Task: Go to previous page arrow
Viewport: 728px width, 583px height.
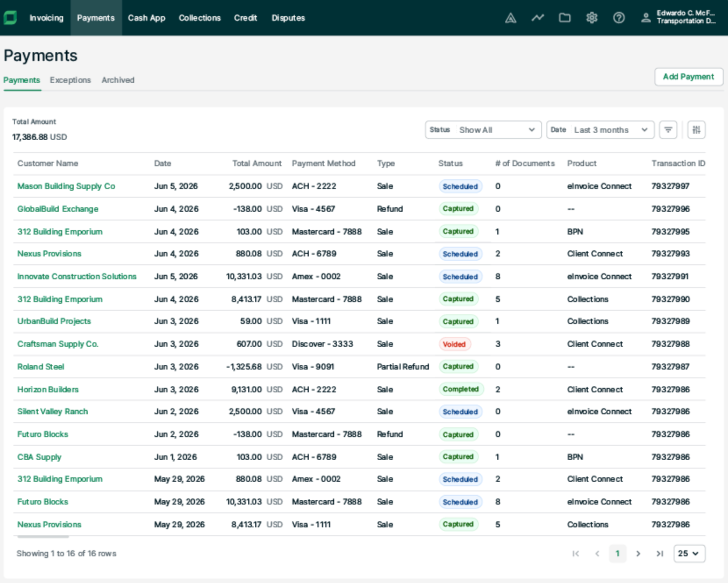Action: 597,554
